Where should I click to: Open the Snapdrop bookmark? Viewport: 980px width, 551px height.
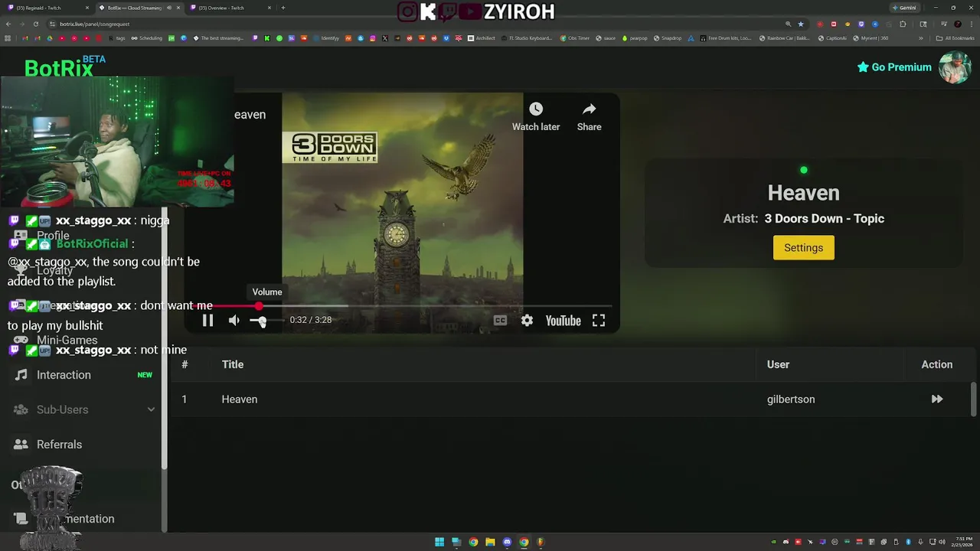tap(668, 38)
